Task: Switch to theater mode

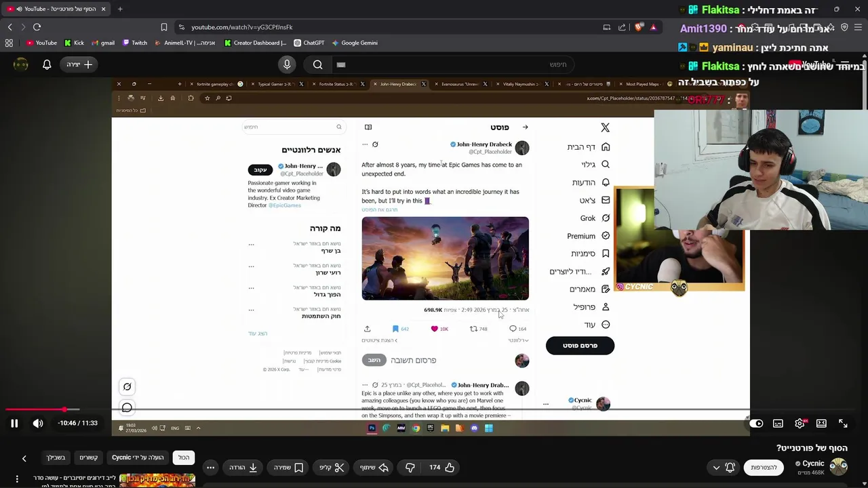Action: click(821, 424)
